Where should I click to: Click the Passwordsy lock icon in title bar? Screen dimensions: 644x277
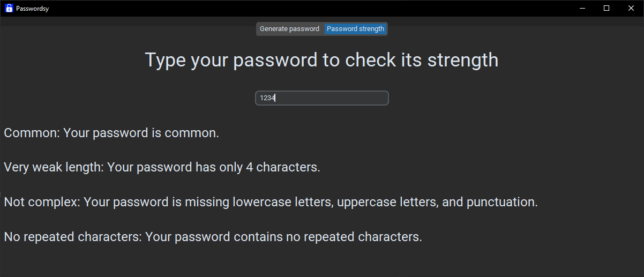click(9, 8)
